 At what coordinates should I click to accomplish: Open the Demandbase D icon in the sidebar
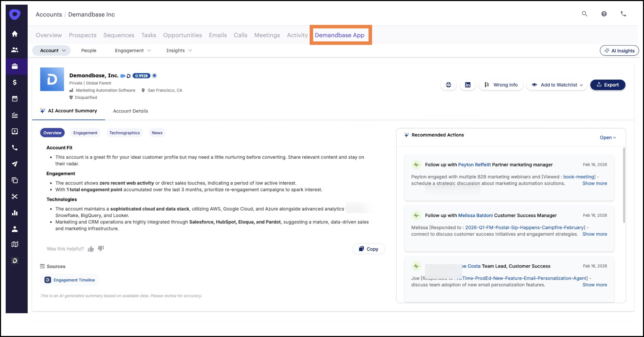(x=15, y=261)
